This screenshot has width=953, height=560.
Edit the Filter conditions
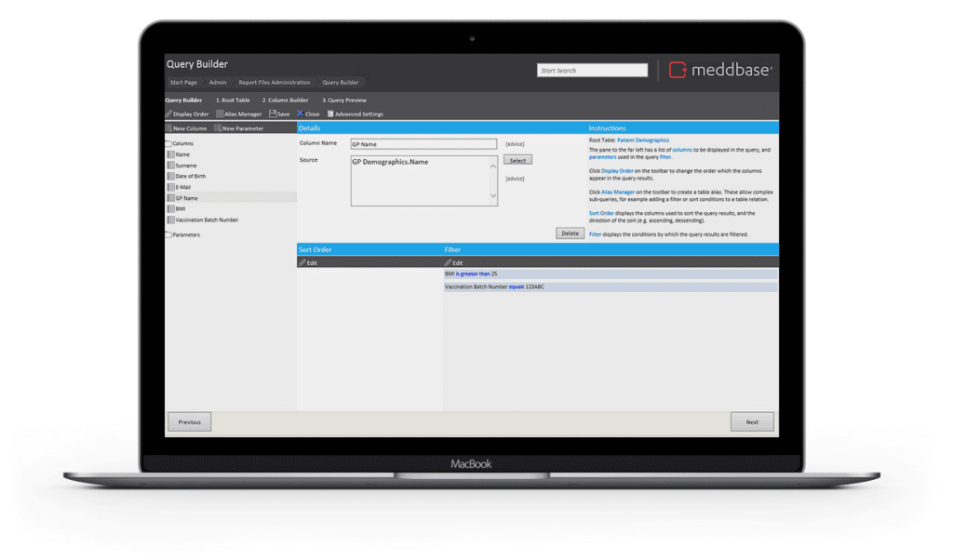pyautogui.click(x=453, y=263)
